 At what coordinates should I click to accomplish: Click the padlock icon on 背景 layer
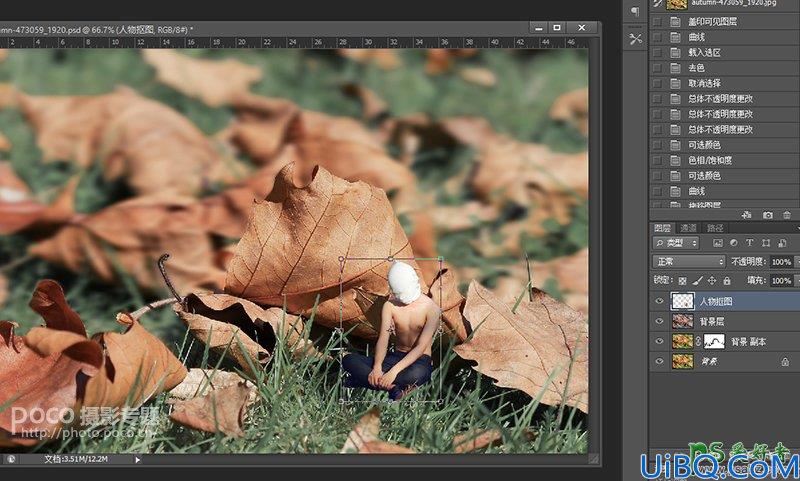[785, 362]
